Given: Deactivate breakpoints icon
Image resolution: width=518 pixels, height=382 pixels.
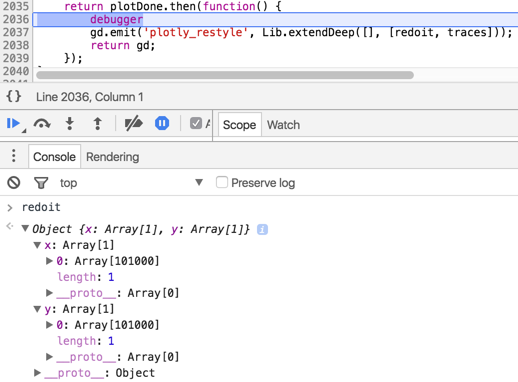Looking at the screenshot, I should (133, 124).
